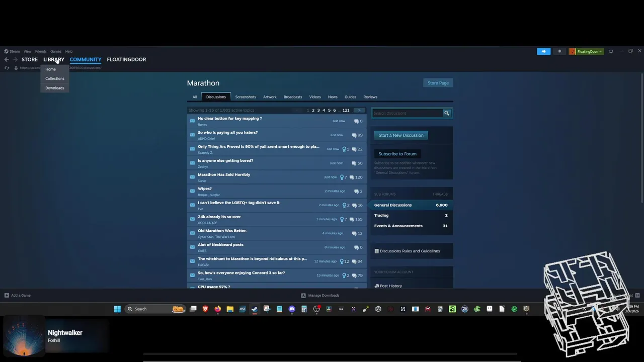Click the Windows taskbar Search box
This screenshot has height=362, width=644.
(155, 309)
